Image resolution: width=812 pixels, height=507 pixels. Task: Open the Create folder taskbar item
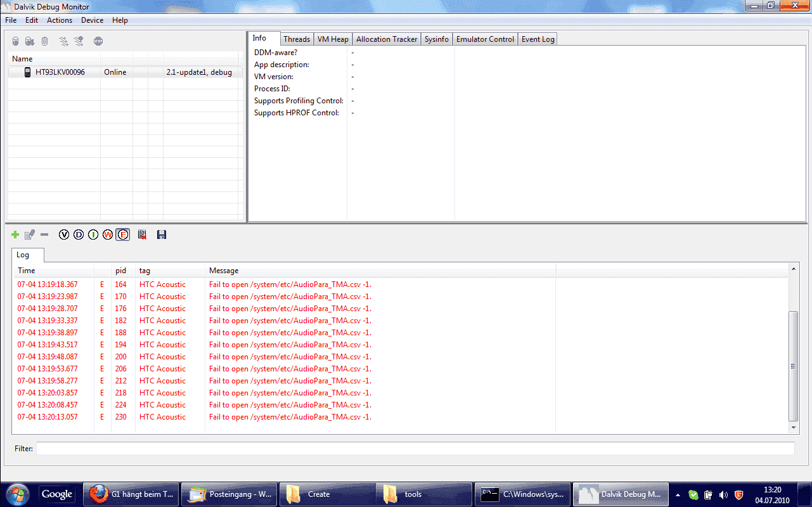coord(327,494)
